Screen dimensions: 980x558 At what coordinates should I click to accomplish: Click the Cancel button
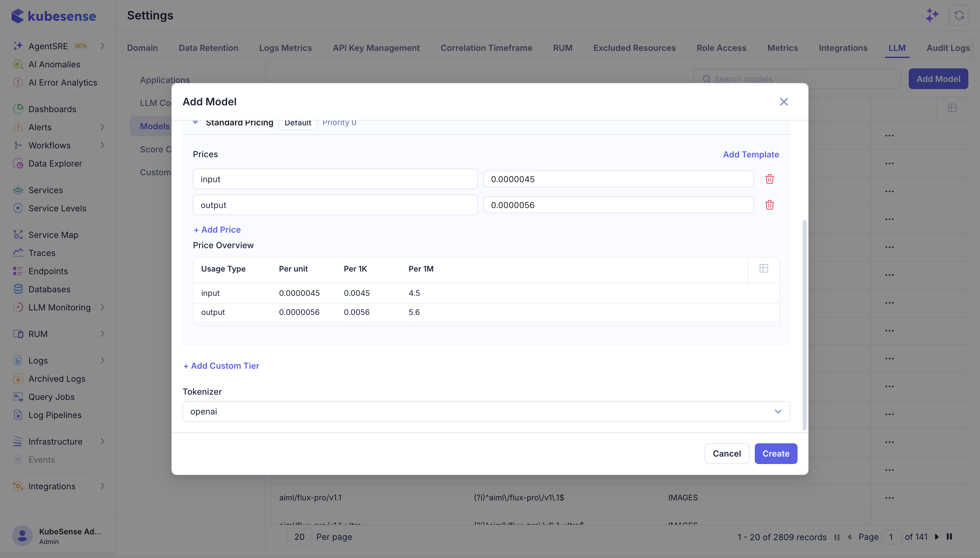[x=727, y=453]
